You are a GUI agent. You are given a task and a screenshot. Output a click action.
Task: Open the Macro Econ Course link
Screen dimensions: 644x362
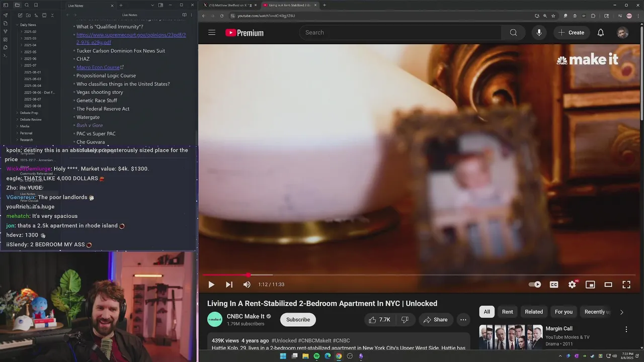click(x=98, y=67)
